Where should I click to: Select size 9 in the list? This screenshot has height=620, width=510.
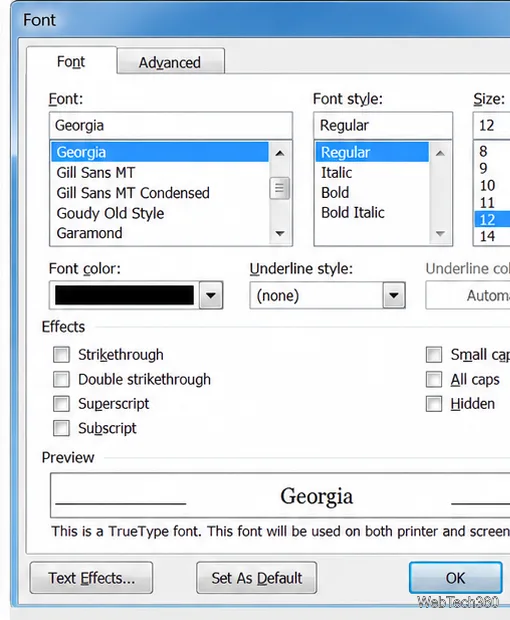[x=492, y=168]
